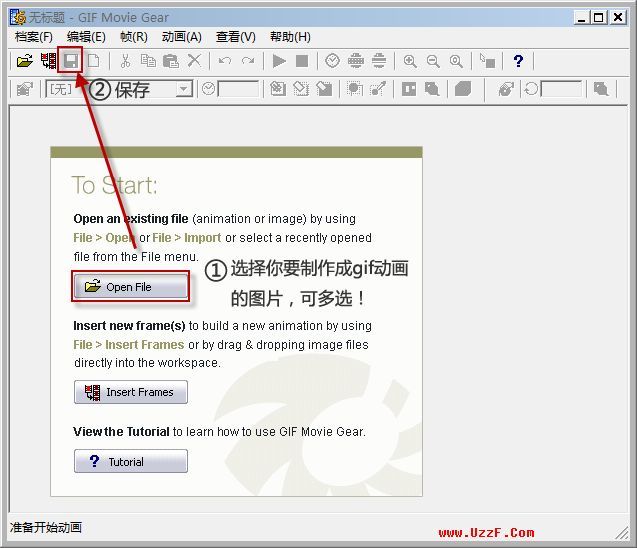Open the 档案(F) menu
The height and width of the screenshot is (548, 637).
[34, 37]
